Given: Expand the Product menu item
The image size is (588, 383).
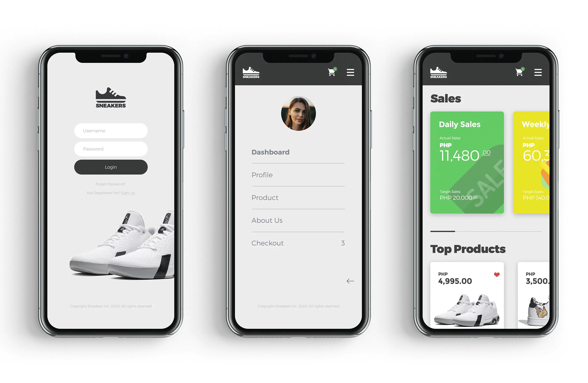Looking at the screenshot, I should pyautogui.click(x=265, y=197).
